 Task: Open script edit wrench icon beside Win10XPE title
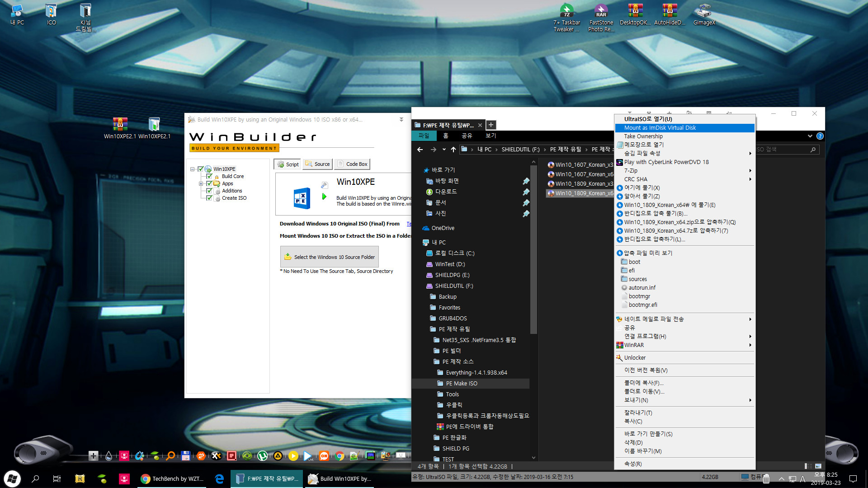click(x=324, y=184)
